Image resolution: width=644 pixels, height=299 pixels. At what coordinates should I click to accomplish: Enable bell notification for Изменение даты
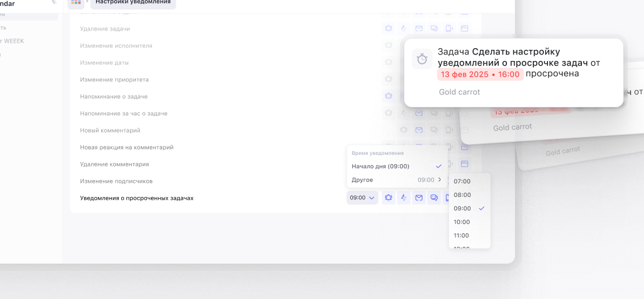point(389,62)
